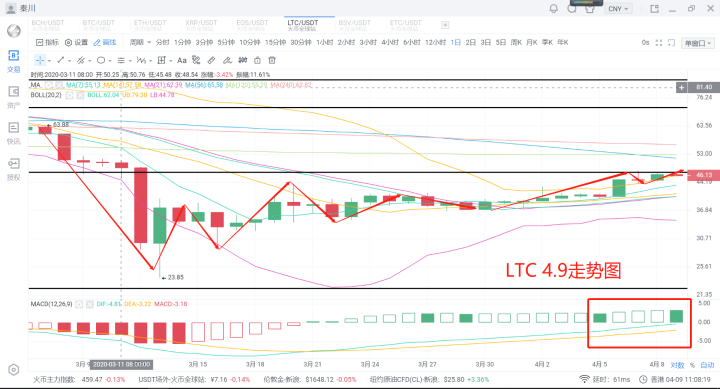Select the wave pattern tool
The image size is (720, 389).
[x=141, y=60]
